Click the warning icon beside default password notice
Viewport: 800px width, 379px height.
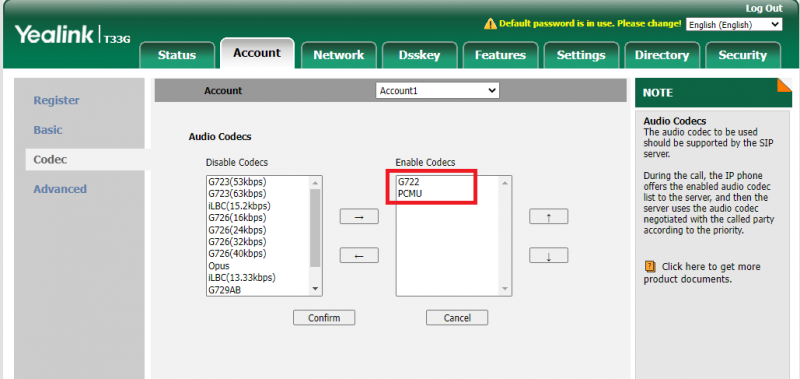[x=490, y=23]
